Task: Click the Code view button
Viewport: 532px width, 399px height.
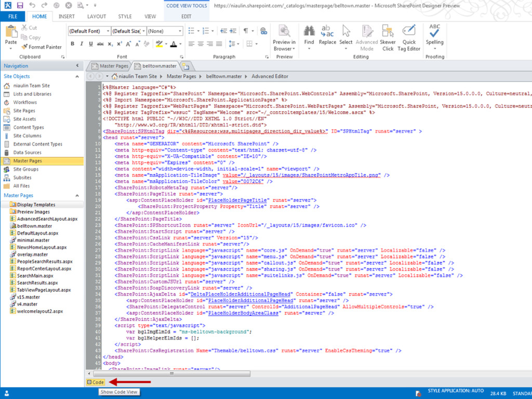Action: pos(96,382)
